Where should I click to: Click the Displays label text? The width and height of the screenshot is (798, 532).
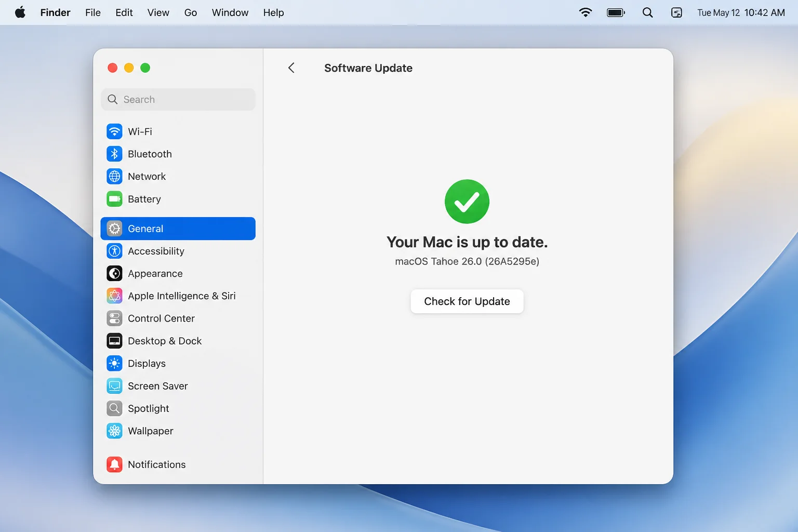click(x=147, y=363)
